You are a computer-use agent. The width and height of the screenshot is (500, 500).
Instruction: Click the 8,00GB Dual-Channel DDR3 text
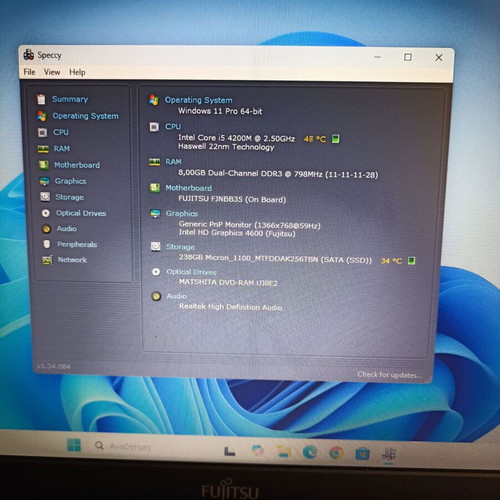point(278,174)
